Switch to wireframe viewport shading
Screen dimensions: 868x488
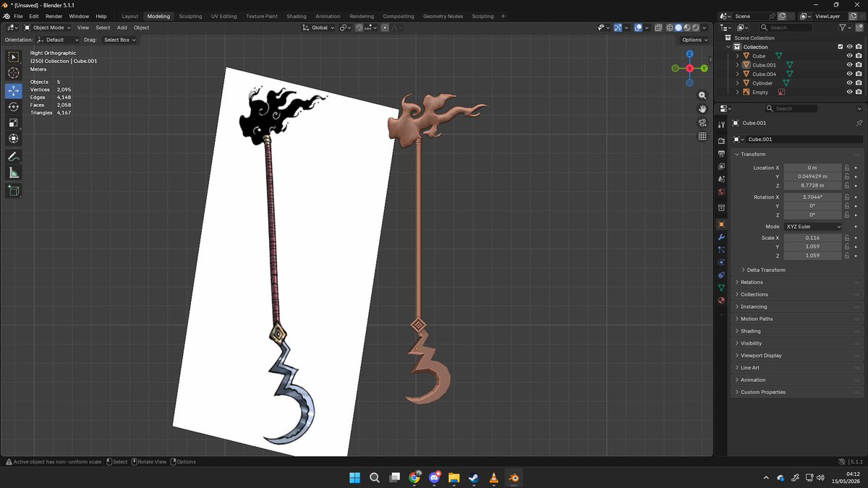click(669, 27)
